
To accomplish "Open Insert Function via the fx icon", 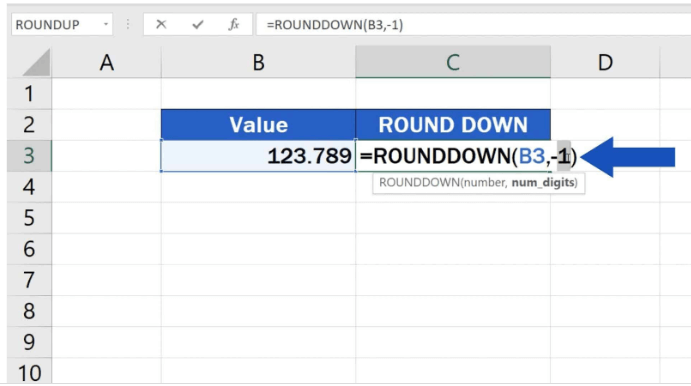I will coord(234,24).
